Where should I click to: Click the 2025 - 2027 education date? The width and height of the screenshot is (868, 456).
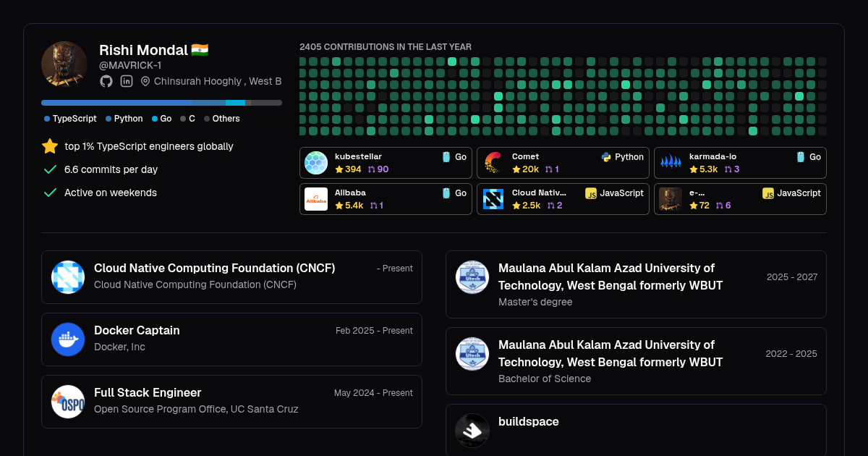[792, 277]
